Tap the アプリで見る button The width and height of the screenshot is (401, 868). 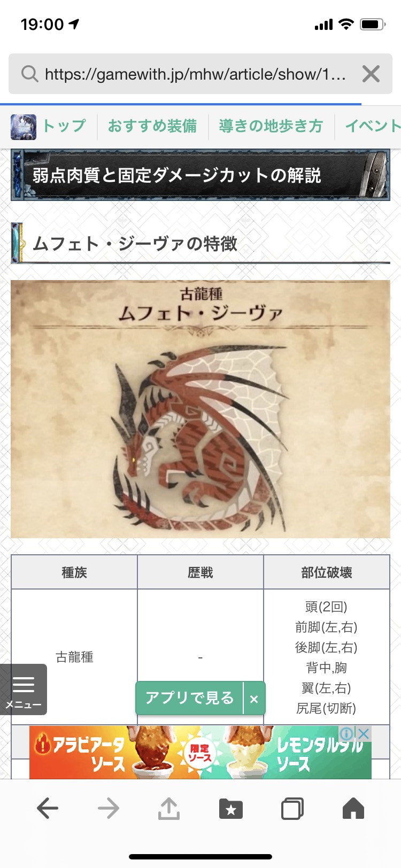190,698
